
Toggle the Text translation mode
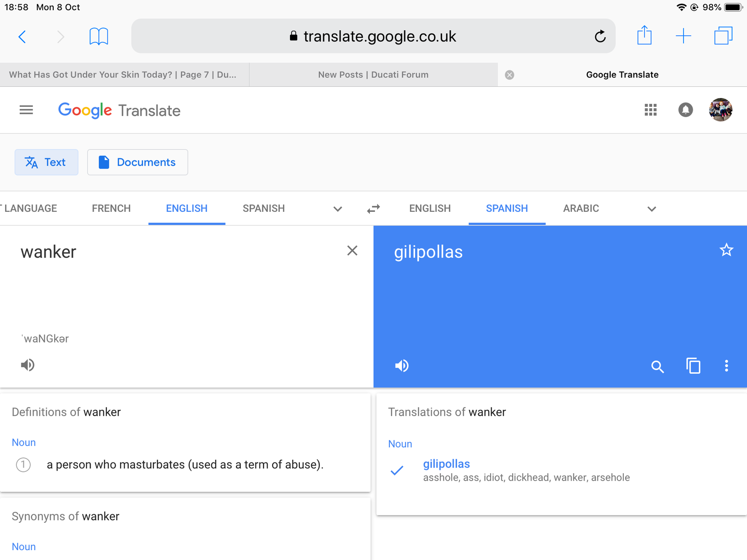pyautogui.click(x=46, y=162)
